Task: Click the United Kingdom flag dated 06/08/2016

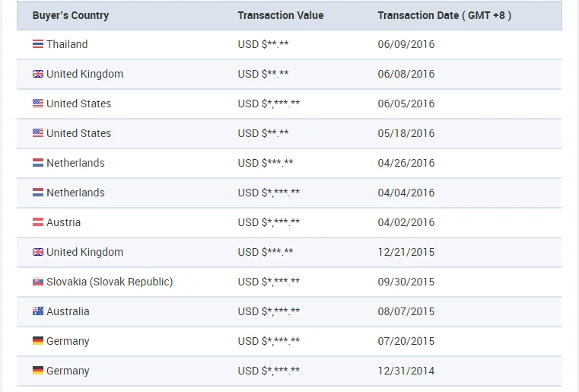Action: pos(38,74)
